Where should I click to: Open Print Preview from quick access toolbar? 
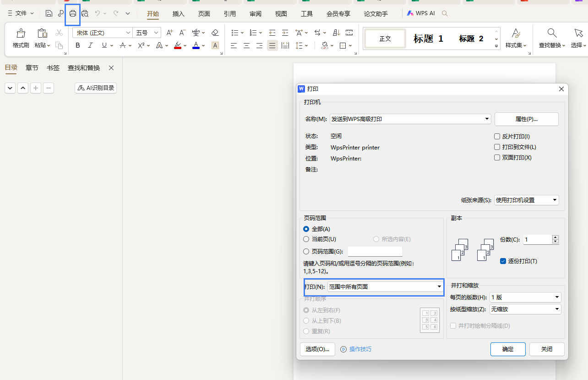pyautogui.click(x=85, y=14)
